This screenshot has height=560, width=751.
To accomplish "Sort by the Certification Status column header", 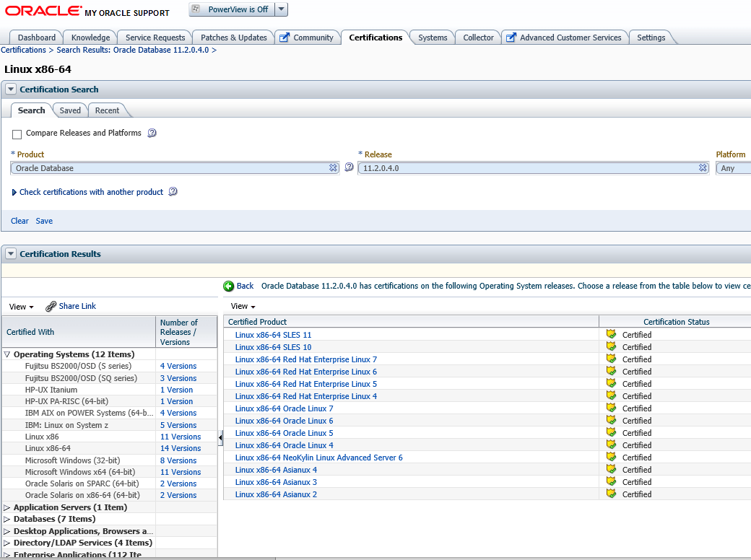I will coord(676,322).
